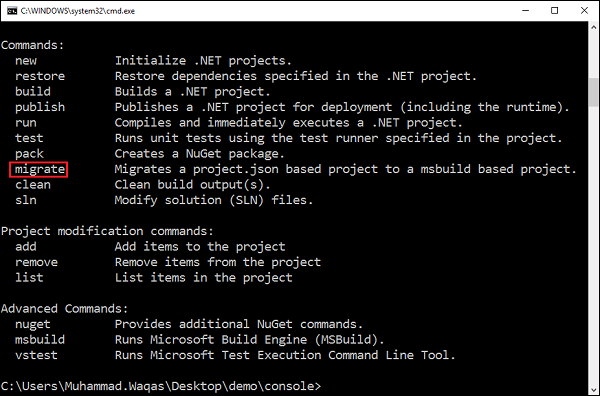600x396 pixels.
Task: Close the command prompt window
Action: [584, 11]
